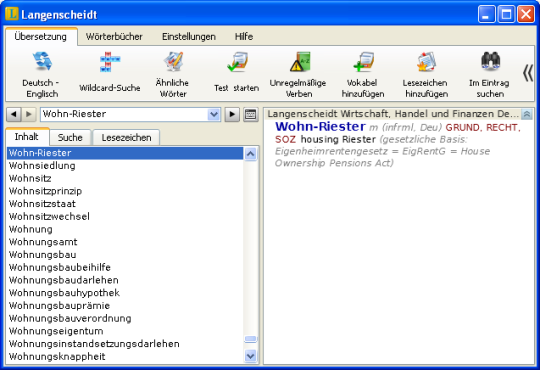Image resolution: width=540 pixels, height=370 pixels.
Task: Select Wohnungsbauprämie entry
Action: click(x=125, y=306)
